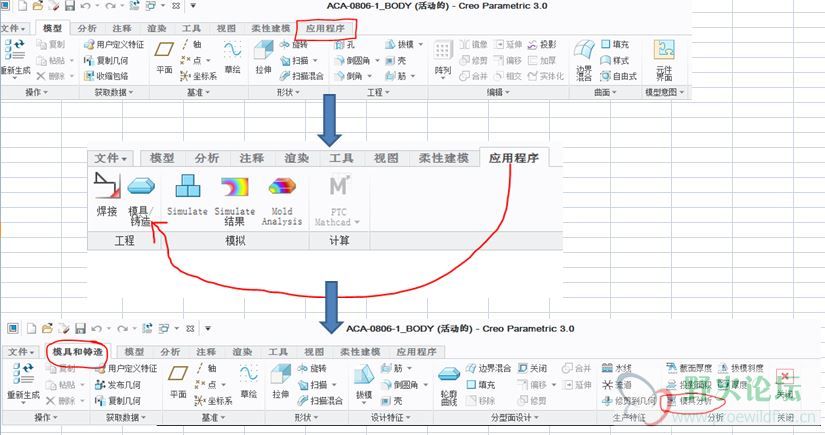Click the Save icon in the Model window toolbar
The width and height of the screenshot is (825, 435).
(69, 6)
